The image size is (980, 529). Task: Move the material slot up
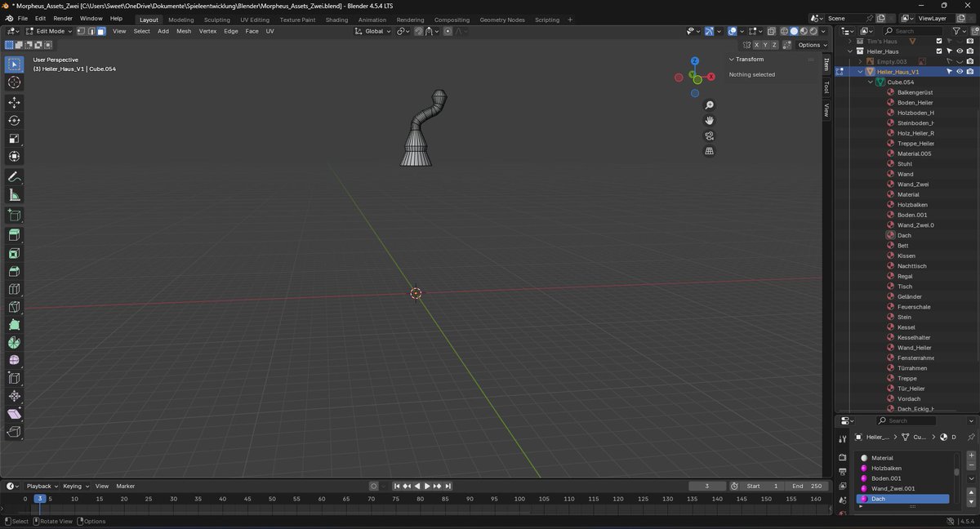pos(971,492)
